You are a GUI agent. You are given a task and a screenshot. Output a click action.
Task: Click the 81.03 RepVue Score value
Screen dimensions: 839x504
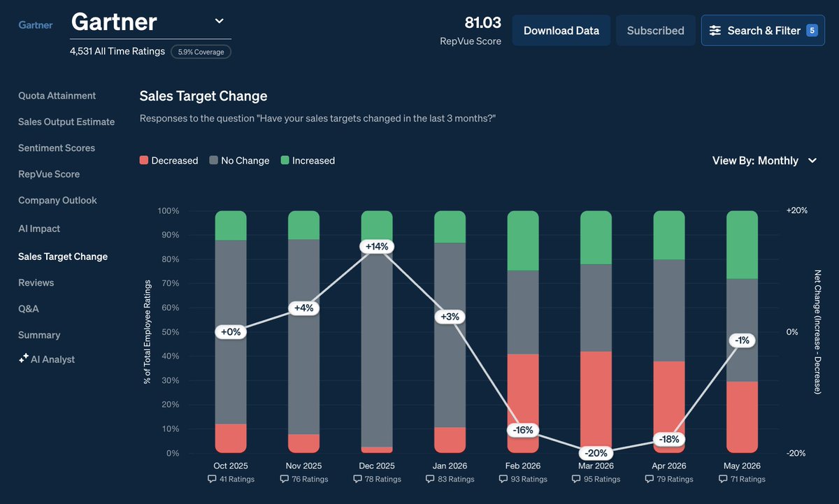[483, 23]
